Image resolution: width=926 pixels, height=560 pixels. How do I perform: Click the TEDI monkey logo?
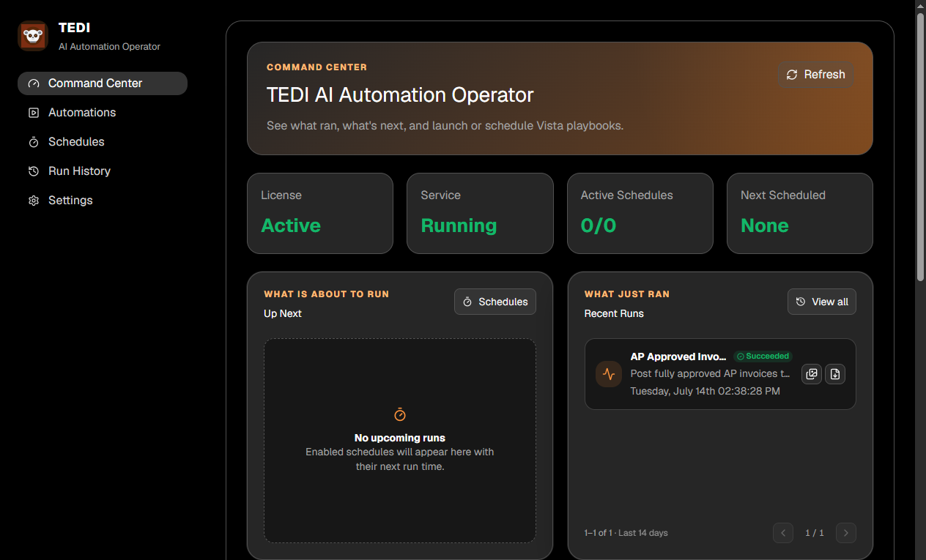33,36
